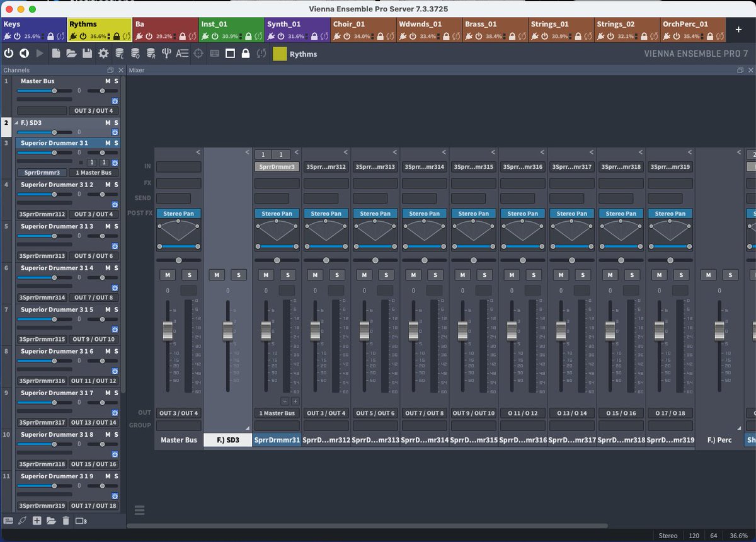Click the Master Bus strip IN slot
The height and width of the screenshot is (542, 756).
click(x=179, y=167)
